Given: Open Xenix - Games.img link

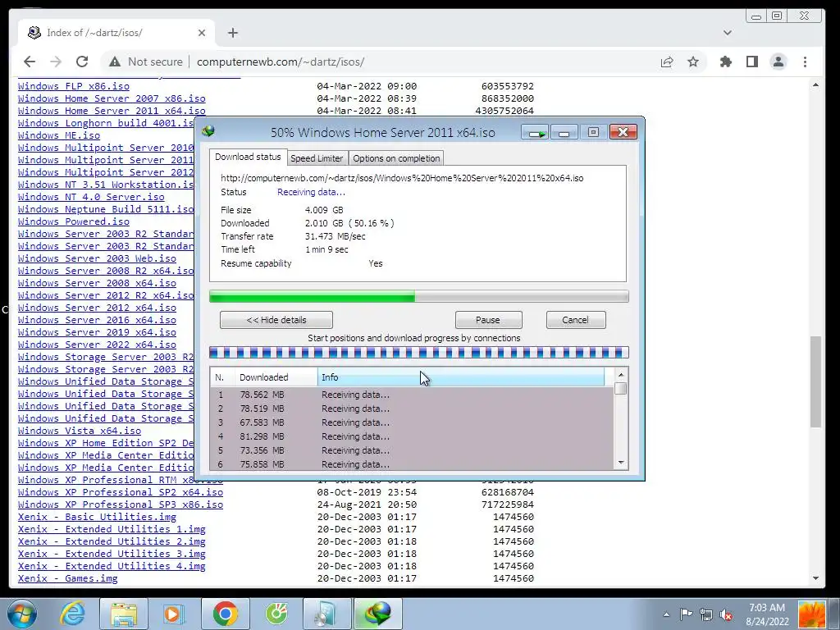Looking at the screenshot, I should (67, 578).
